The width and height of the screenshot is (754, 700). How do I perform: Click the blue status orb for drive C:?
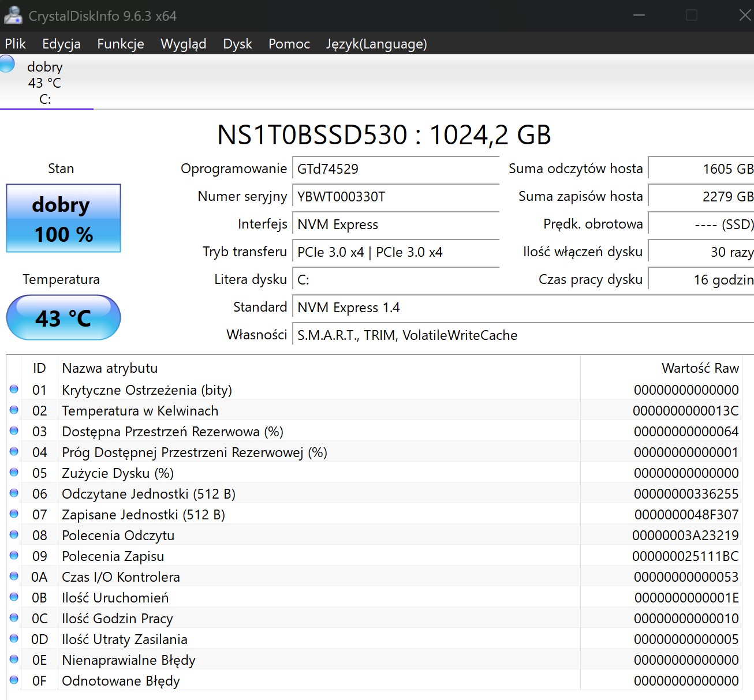click(7, 63)
